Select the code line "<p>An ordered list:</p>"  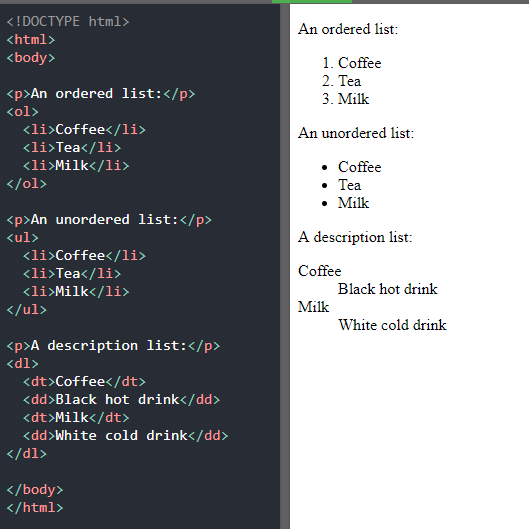coord(101,94)
